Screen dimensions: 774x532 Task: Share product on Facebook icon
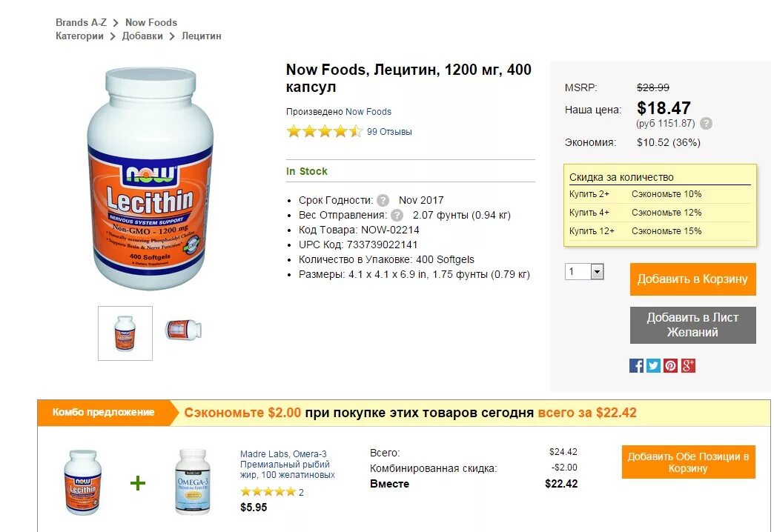(636, 366)
